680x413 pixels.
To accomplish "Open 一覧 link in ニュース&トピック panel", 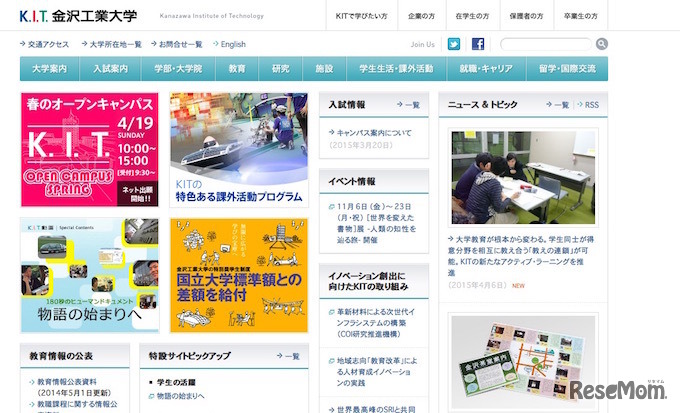I will coord(558,105).
